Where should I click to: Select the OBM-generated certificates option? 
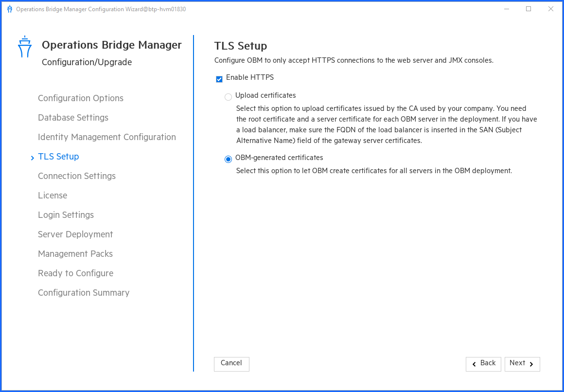coord(228,159)
